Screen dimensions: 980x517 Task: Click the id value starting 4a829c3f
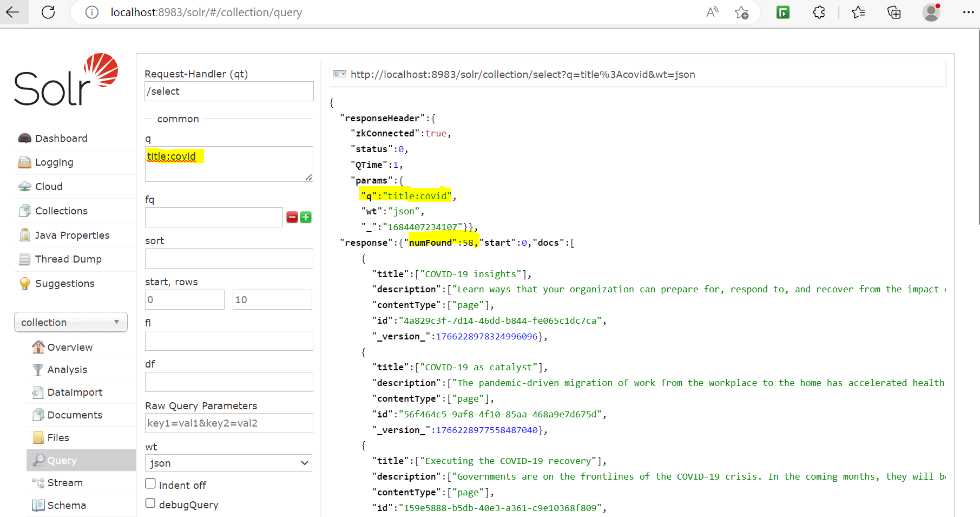(x=501, y=320)
